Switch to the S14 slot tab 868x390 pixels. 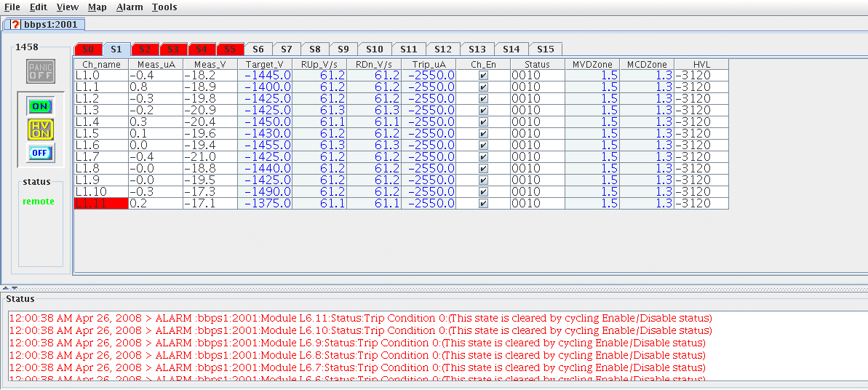(x=511, y=49)
